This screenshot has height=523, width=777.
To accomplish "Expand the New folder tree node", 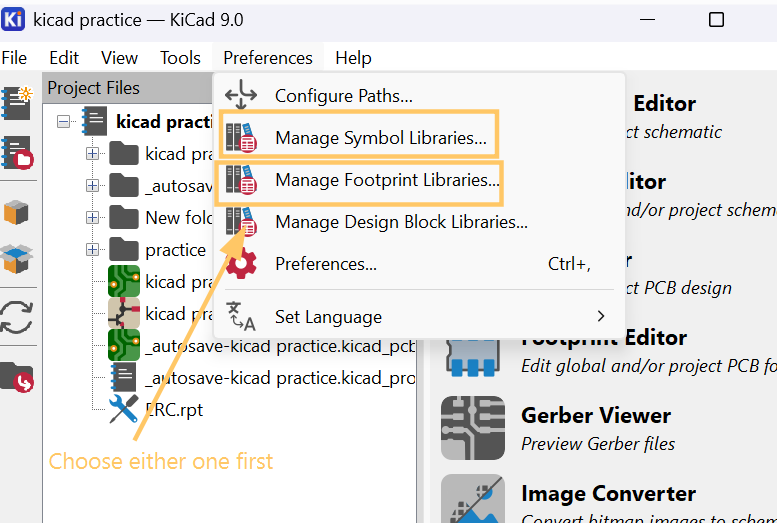I will pos(92,217).
